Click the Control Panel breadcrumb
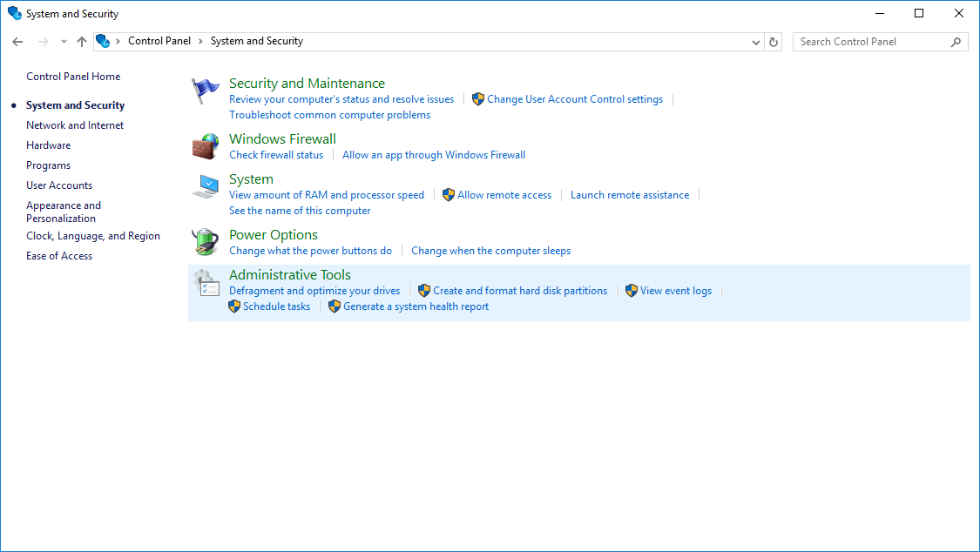 tap(159, 41)
